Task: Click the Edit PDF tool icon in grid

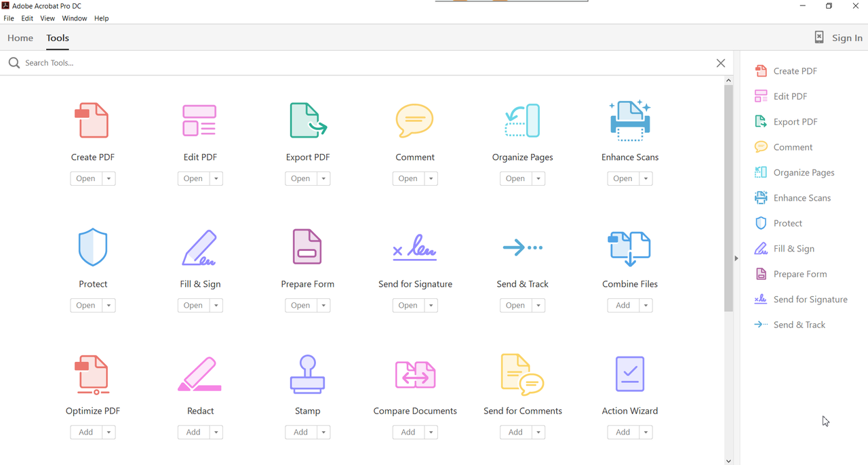Action: pyautogui.click(x=199, y=120)
